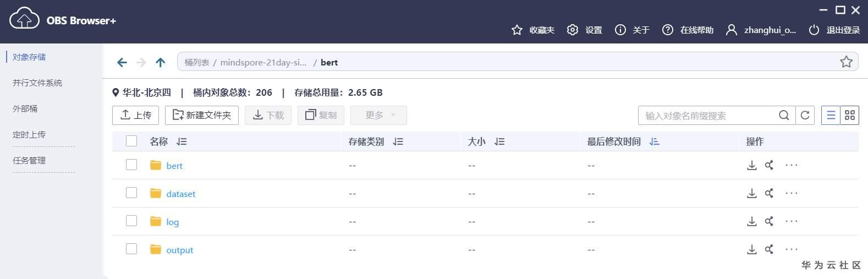868x279 pixels.
Task: Click download icon for bert folder
Action: pyautogui.click(x=751, y=165)
